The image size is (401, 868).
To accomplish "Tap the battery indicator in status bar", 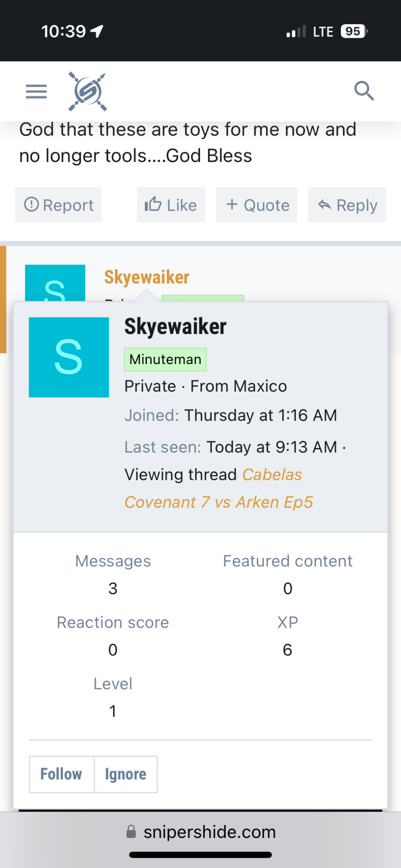I will coord(354,31).
